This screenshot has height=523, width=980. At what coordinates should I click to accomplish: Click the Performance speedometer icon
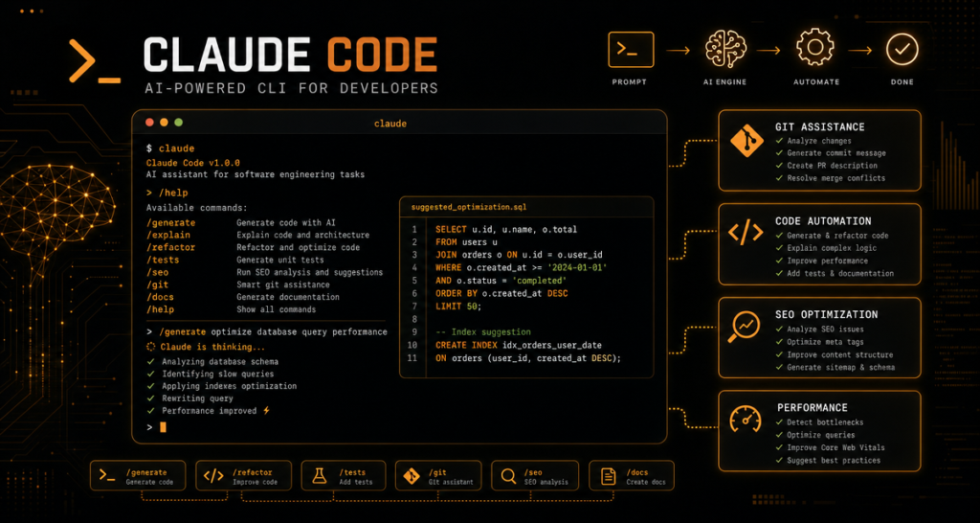click(x=745, y=420)
